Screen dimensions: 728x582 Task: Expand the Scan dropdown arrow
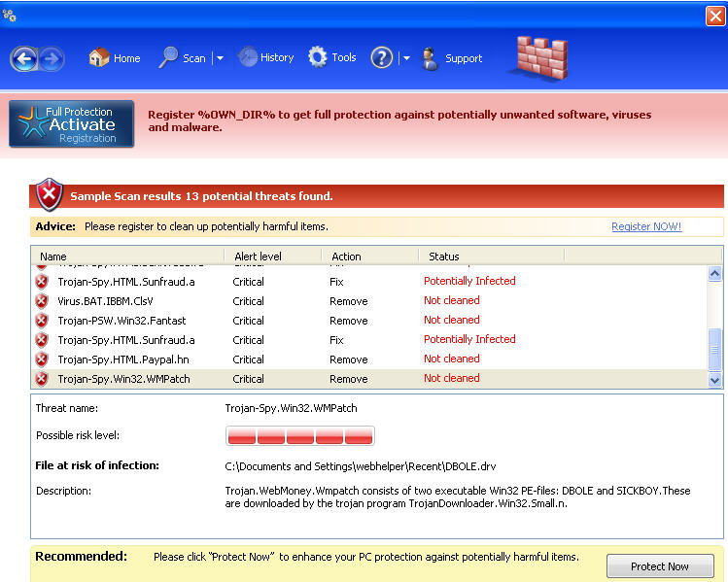point(220,58)
